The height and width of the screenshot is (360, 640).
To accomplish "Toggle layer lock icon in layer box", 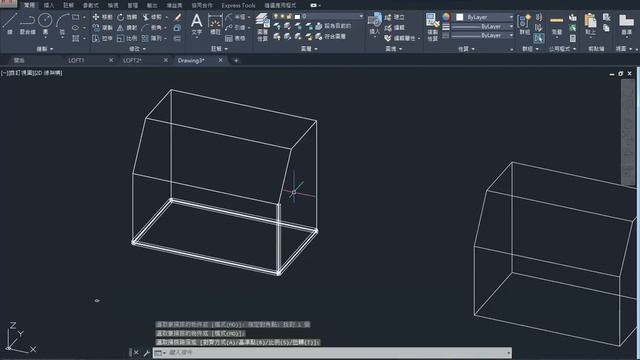I will coord(289,16).
